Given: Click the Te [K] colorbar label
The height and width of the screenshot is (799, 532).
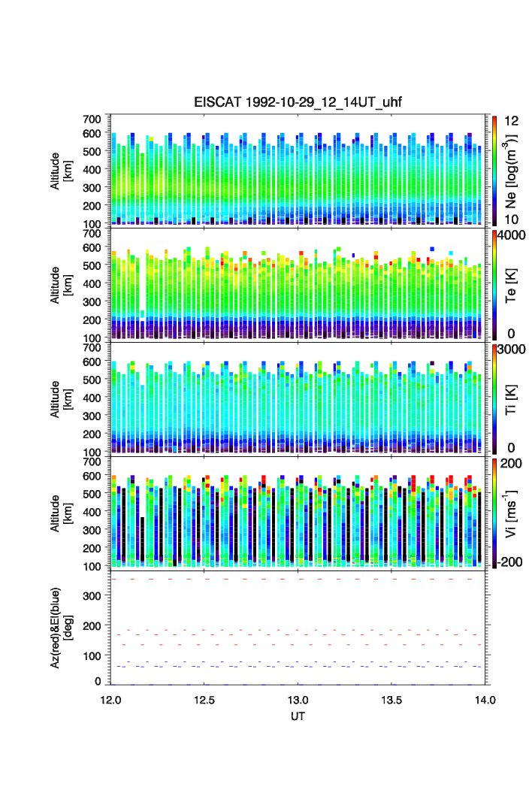Looking at the screenshot, I should [511, 286].
